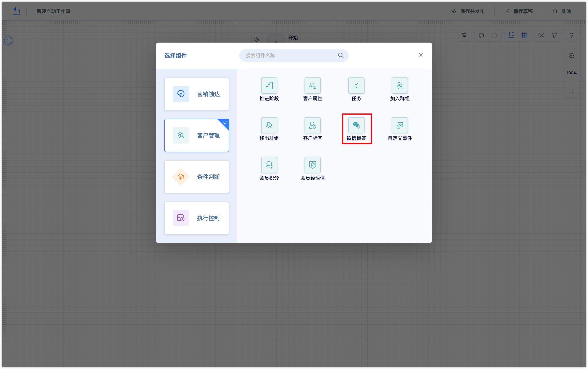Click the settings gear by start node
The height and width of the screenshot is (369, 588).
point(256,39)
